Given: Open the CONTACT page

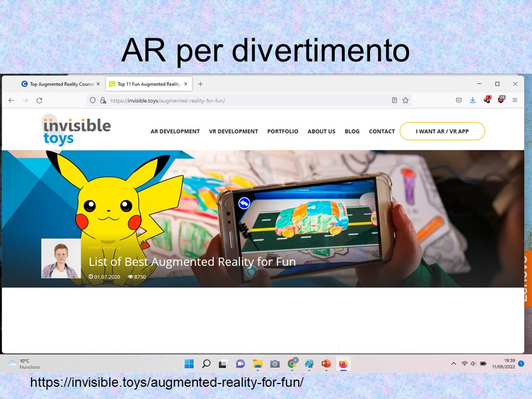Looking at the screenshot, I should pyautogui.click(x=382, y=131).
